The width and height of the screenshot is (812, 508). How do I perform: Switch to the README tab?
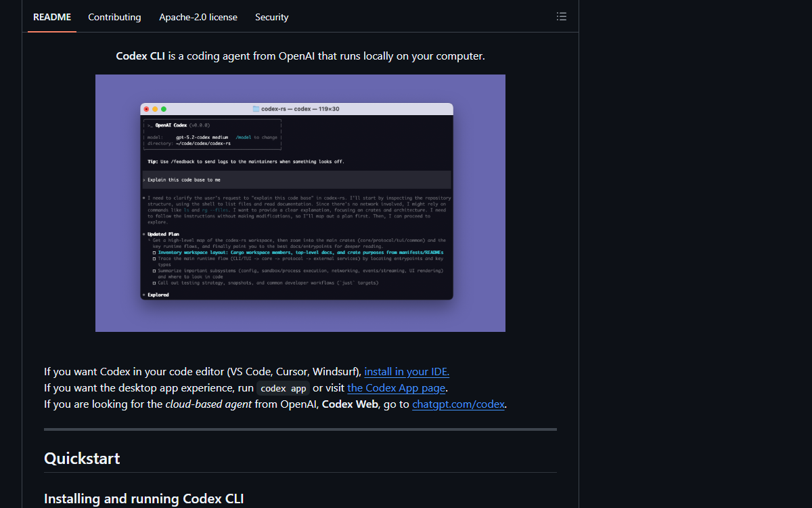52,17
